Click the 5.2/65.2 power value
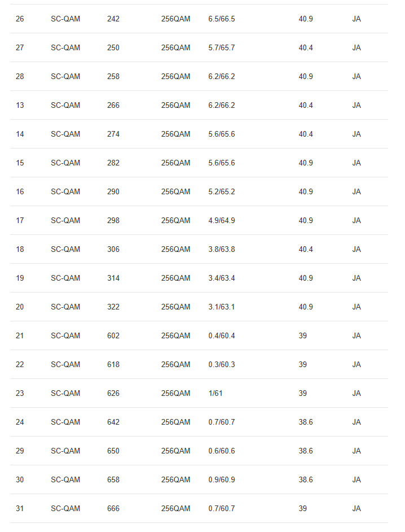 click(x=222, y=191)
